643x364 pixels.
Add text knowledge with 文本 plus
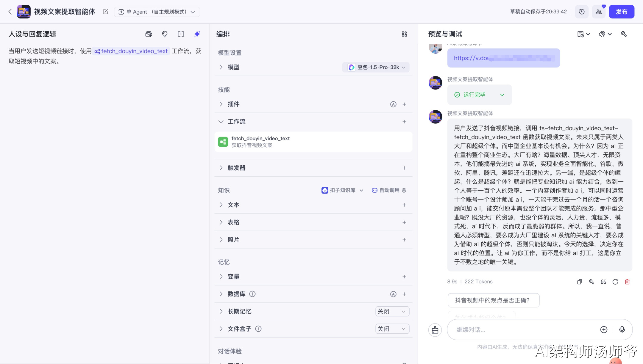[x=404, y=205]
